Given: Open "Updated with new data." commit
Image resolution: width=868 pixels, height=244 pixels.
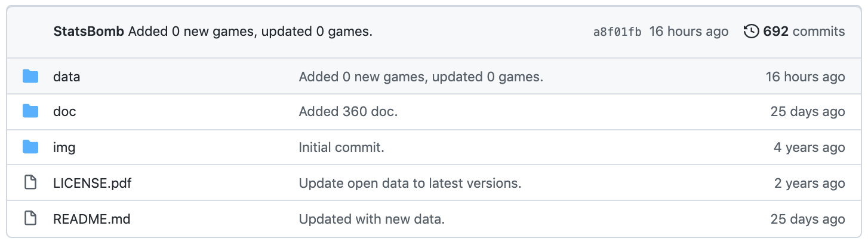Looking at the screenshot, I should [371, 219].
